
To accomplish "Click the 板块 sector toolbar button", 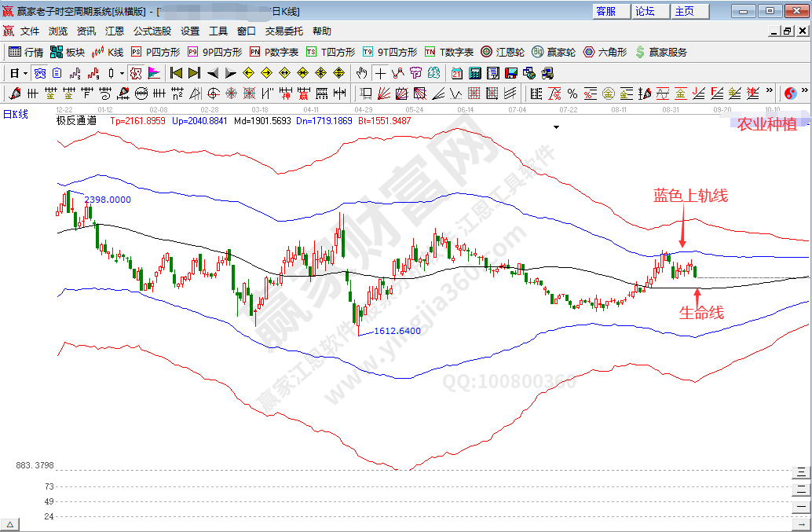I will [x=68, y=52].
